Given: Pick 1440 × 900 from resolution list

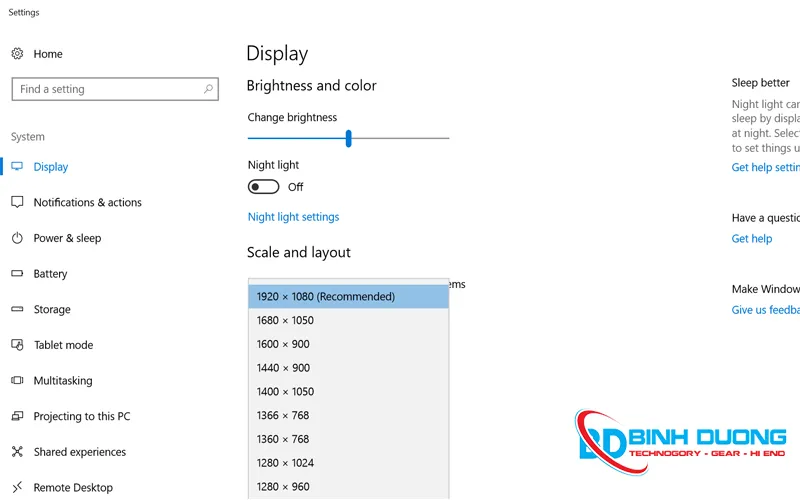Looking at the screenshot, I should pos(348,368).
